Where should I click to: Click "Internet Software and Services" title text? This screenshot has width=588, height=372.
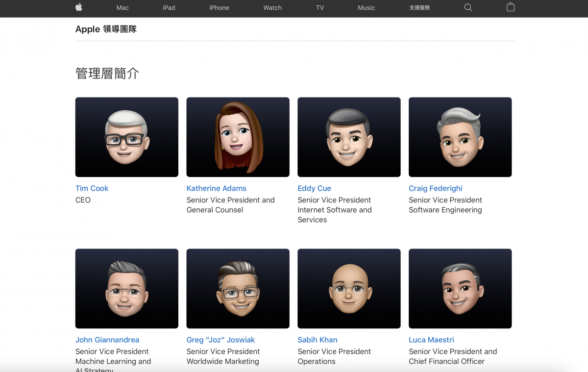coord(335,215)
